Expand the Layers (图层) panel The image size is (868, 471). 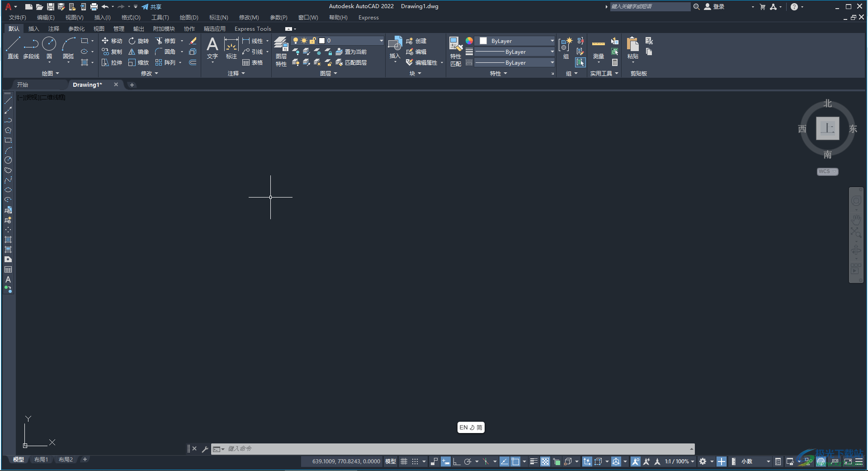[x=329, y=73]
